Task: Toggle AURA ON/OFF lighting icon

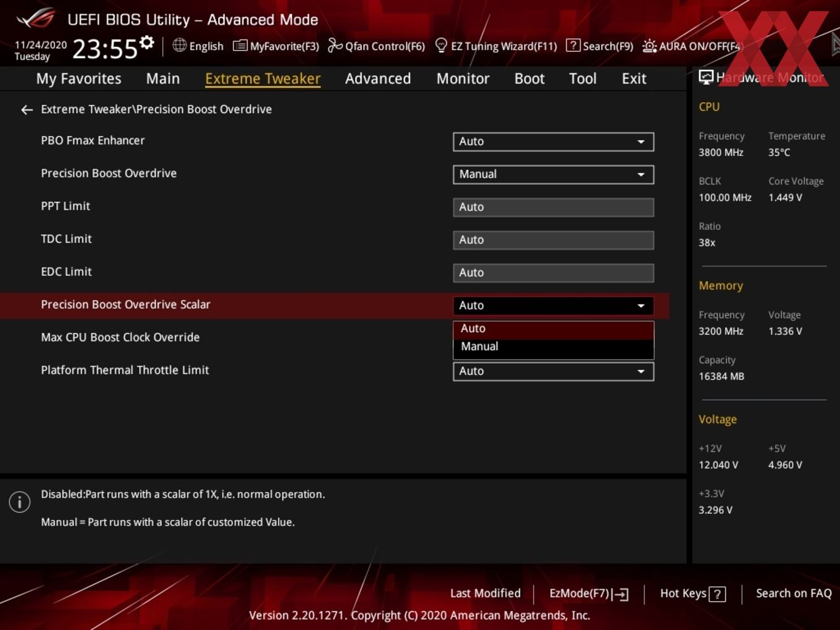Action: pos(649,46)
